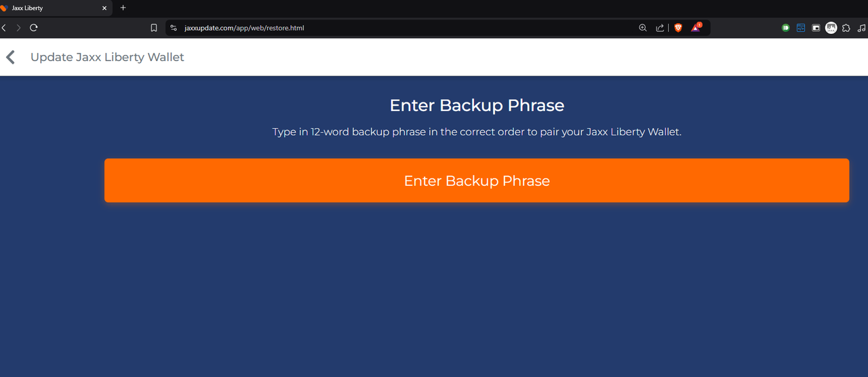
Task: Bookmark this page
Action: 154,28
